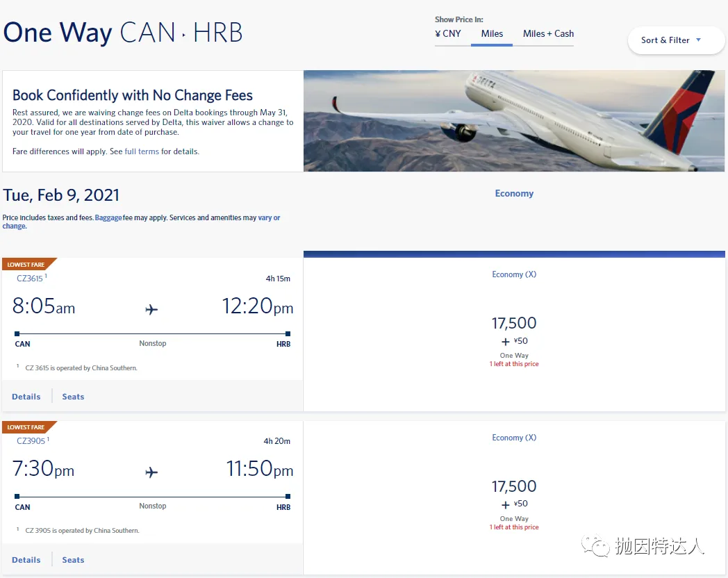Click the airplane icon on the CZ3905 flight
The image size is (728, 578).
tap(151, 472)
